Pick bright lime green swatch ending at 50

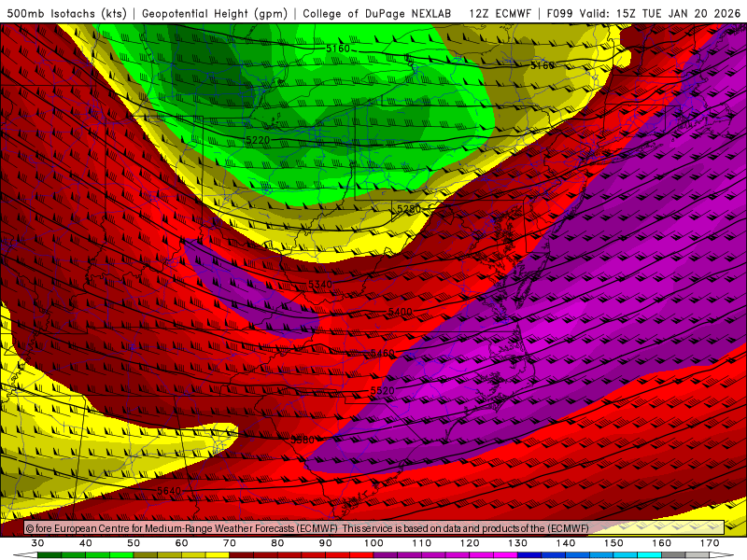click(121, 554)
